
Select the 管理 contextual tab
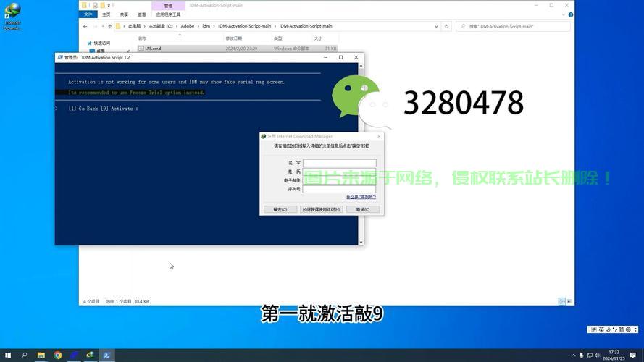168,6
